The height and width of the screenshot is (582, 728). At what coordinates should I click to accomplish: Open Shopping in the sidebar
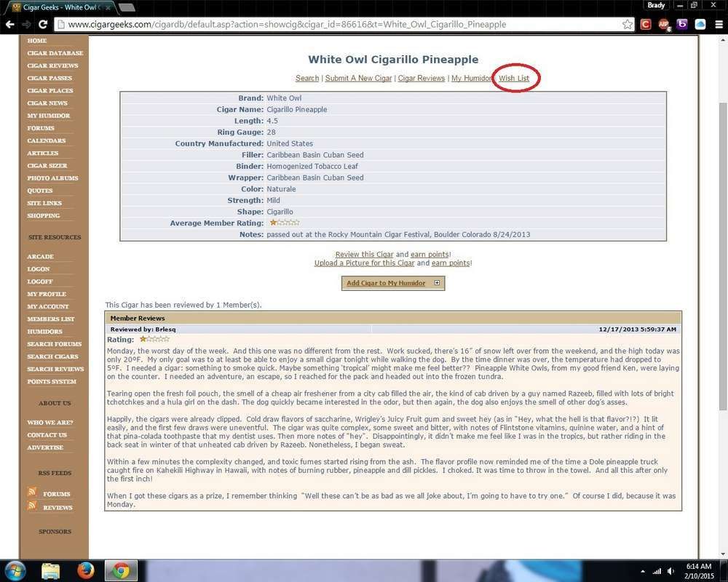43,216
